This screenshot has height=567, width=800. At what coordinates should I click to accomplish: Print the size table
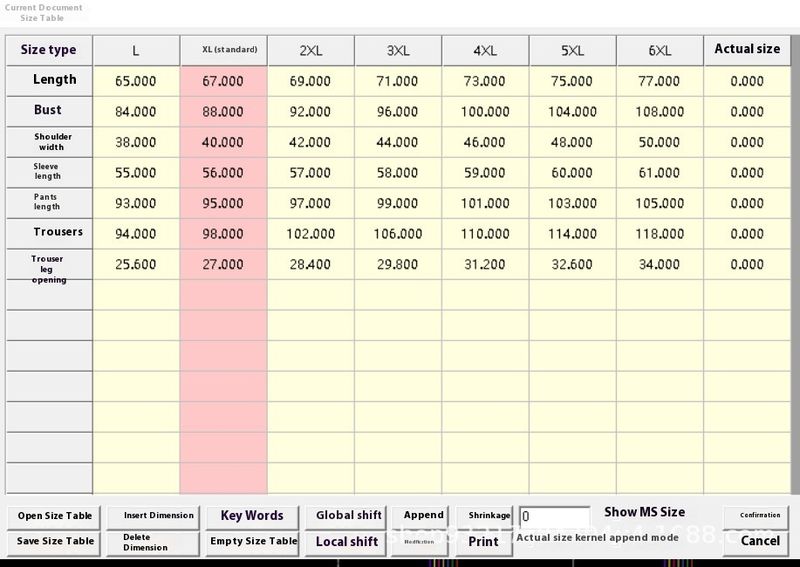click(x=483, y=542)
